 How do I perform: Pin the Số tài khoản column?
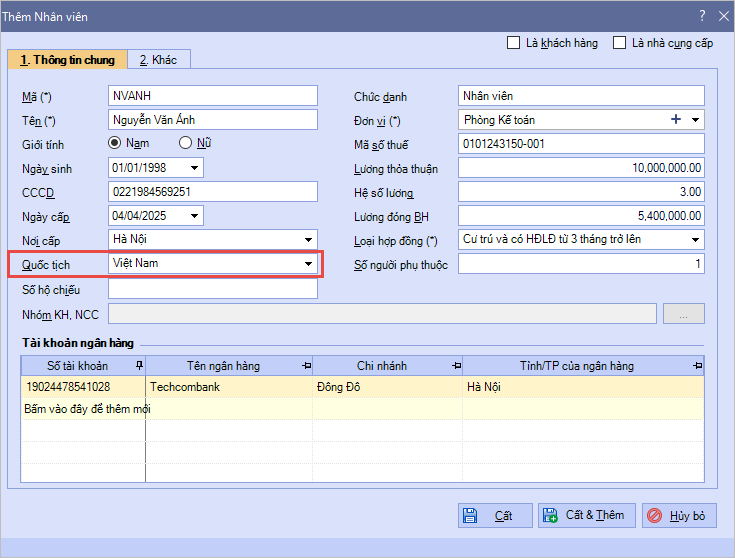coord(139,366)
